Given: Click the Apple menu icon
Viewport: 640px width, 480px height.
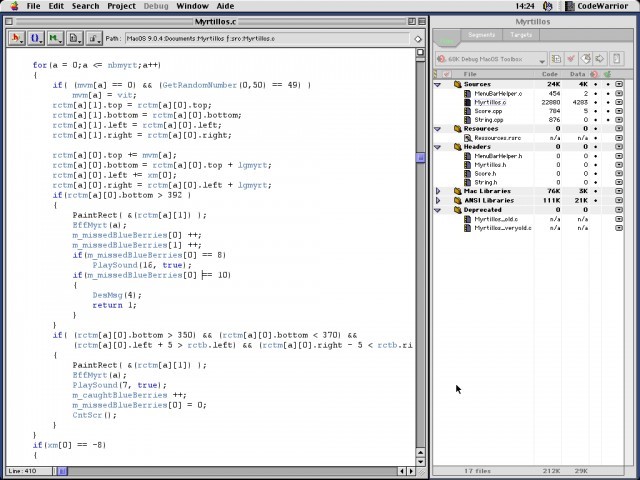Looking at the screenshot, I should (x=14, y=6).
